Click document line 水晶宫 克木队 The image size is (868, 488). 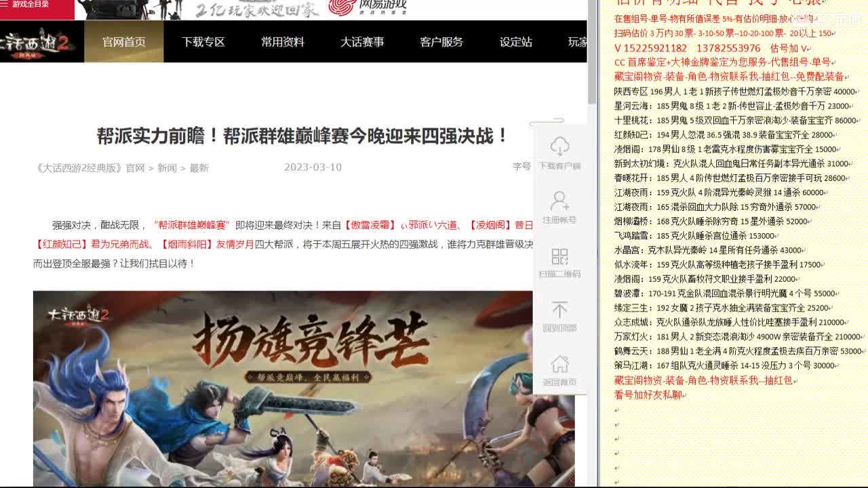coord(709,250)
